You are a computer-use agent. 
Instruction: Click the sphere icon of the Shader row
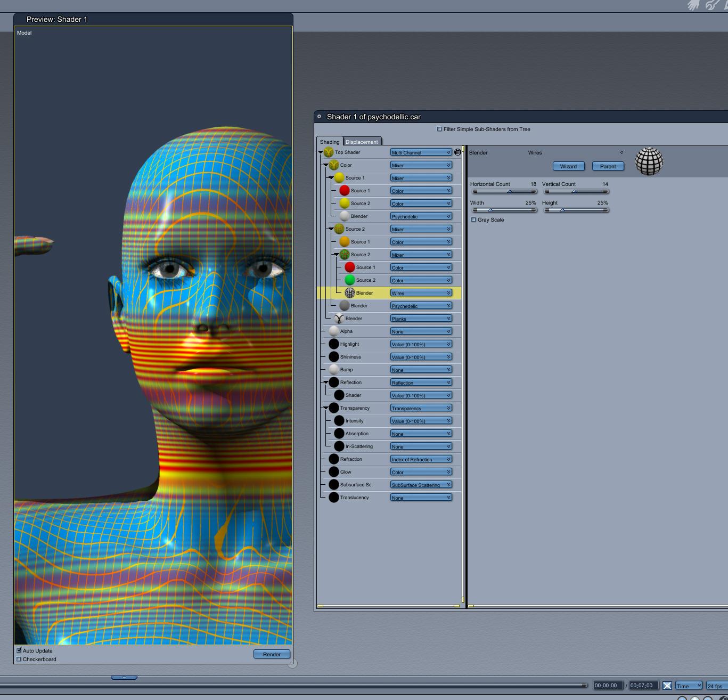(x=339, y=395)
